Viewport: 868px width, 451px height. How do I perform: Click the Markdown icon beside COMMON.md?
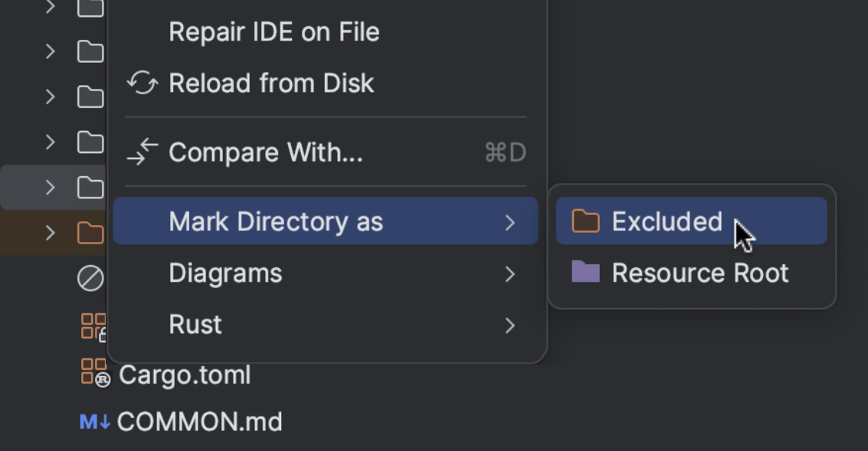pyautogui.click(x=95, y=422)
